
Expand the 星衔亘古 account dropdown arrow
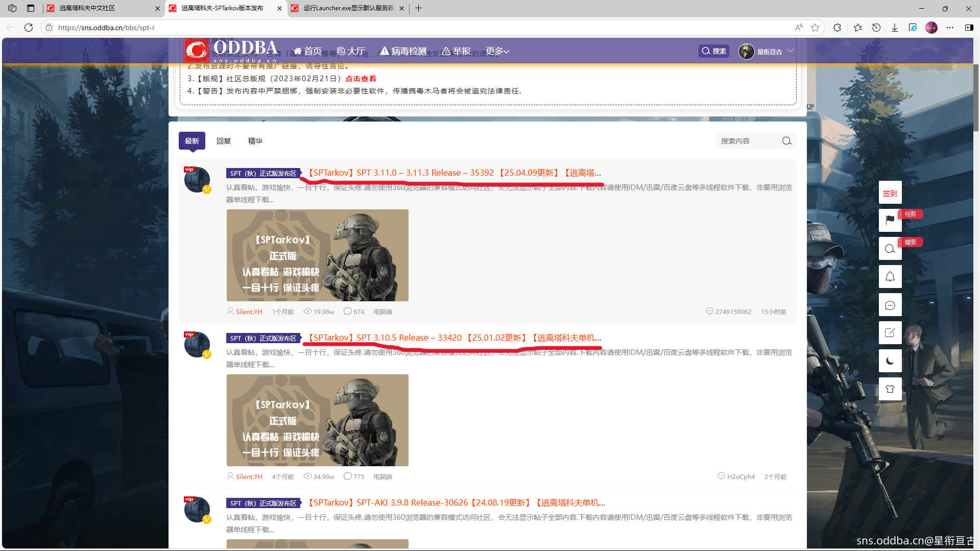(x=791, y=51)
